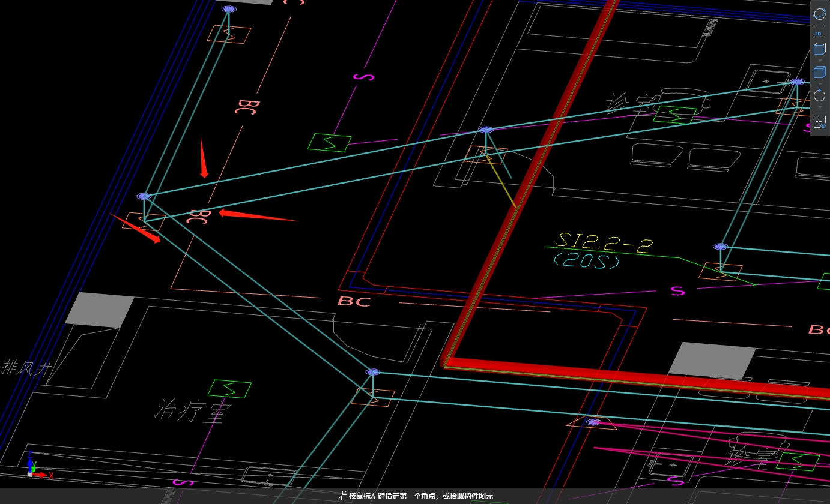Select the cyan '(20S)' annotation
Viewport: 830px width, 504px height.
click(586, 260)
